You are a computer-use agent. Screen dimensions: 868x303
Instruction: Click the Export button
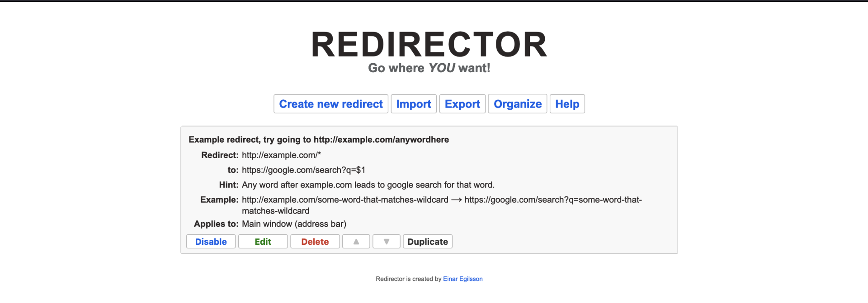[462, 104]
